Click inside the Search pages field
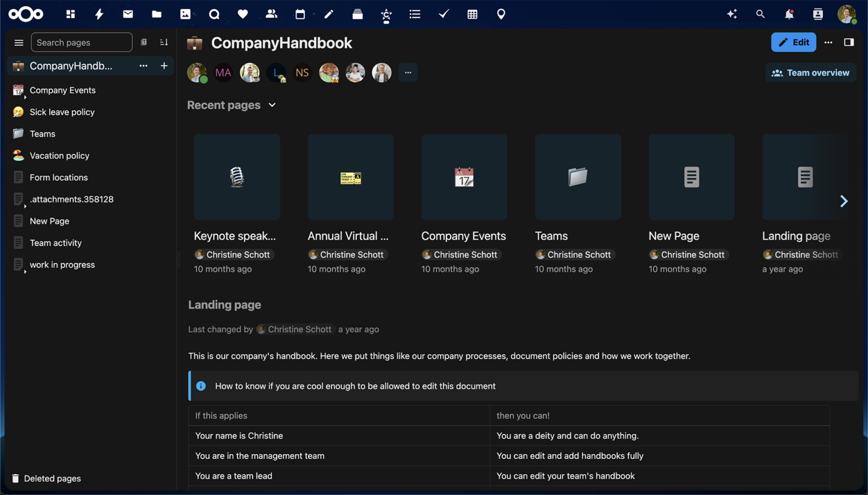Screen dimensions: 868x495 pos(81,42)
